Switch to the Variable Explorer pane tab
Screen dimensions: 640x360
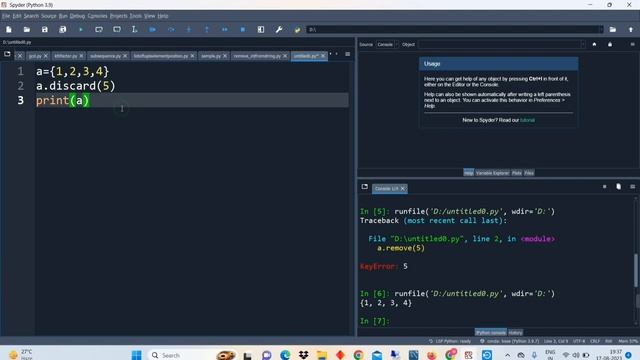click(492, 173)
